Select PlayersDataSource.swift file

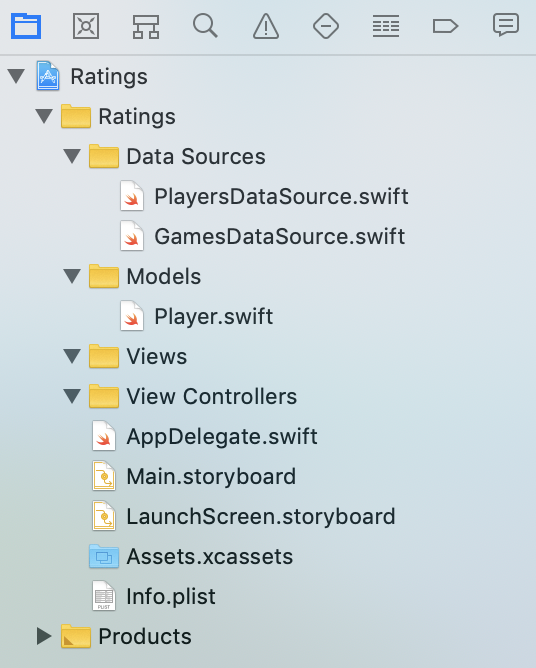coord(264,196)
